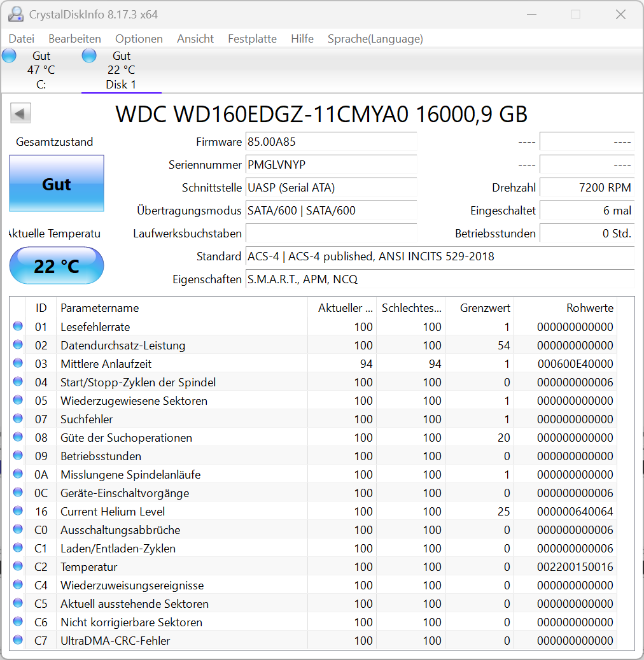This screenshot has width=644, height=660.
Task: Click the status dot beside Wiederzugewiesene Sektoren
Action: 18,400
